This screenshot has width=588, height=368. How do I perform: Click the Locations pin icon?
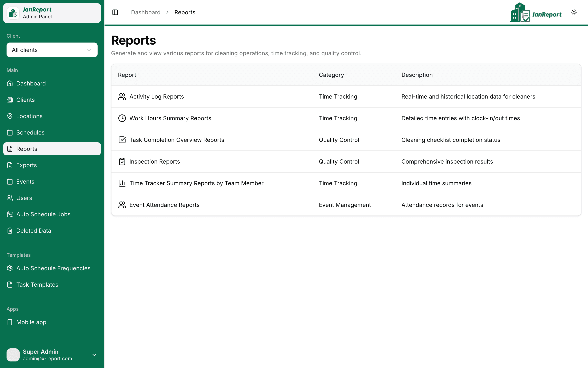[x=10, y=116]
